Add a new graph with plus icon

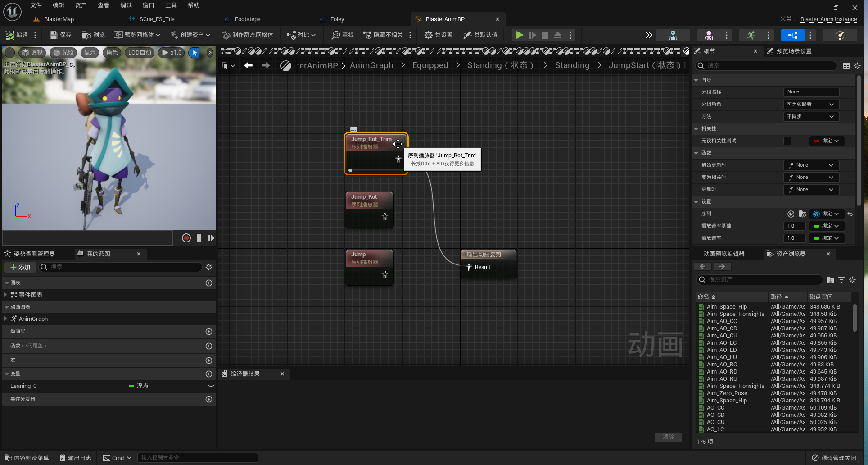(x=209, y=283)
